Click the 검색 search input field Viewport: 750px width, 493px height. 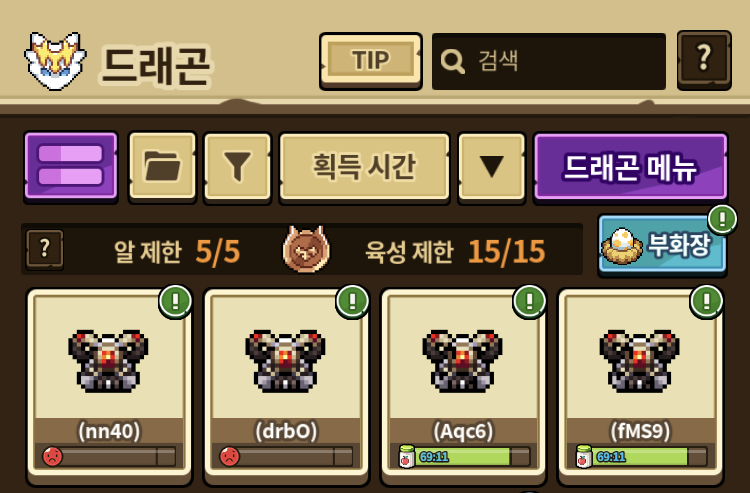(x=549, y=61)
